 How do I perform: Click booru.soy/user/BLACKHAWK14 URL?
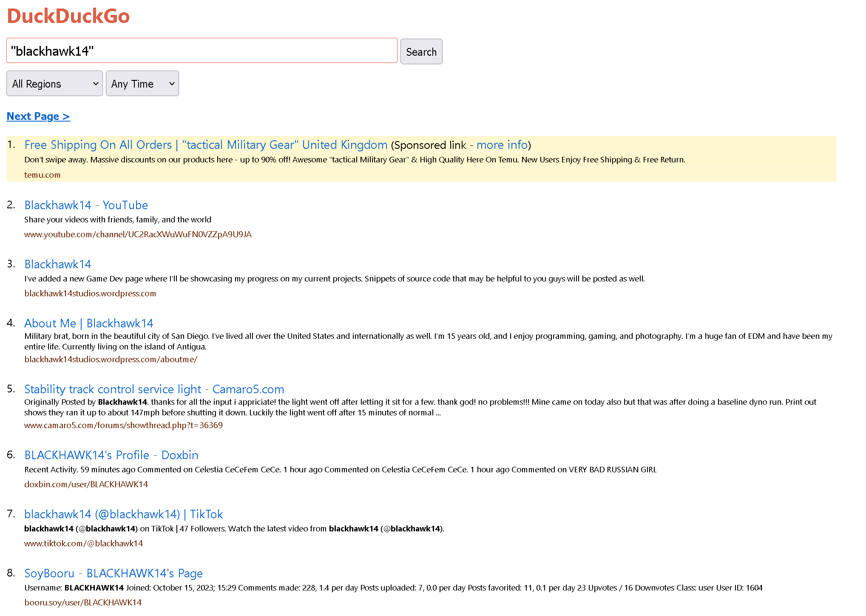tap(83, 602)
